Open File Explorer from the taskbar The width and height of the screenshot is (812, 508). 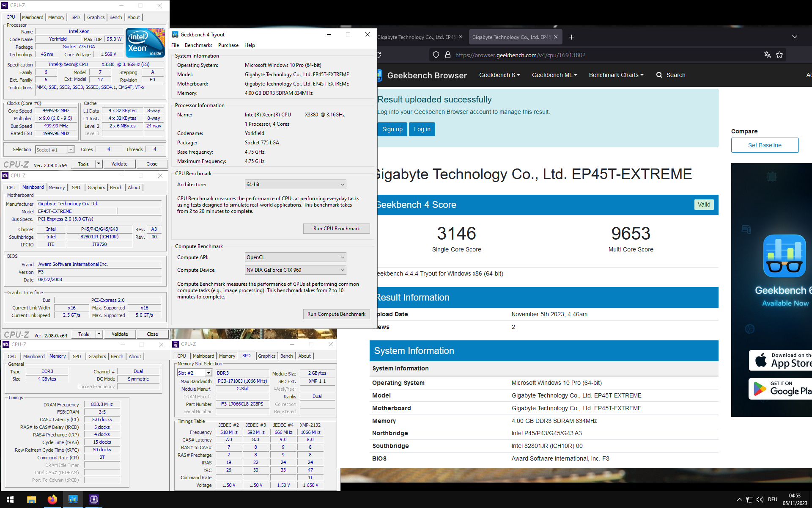click(x=31, y=500)
